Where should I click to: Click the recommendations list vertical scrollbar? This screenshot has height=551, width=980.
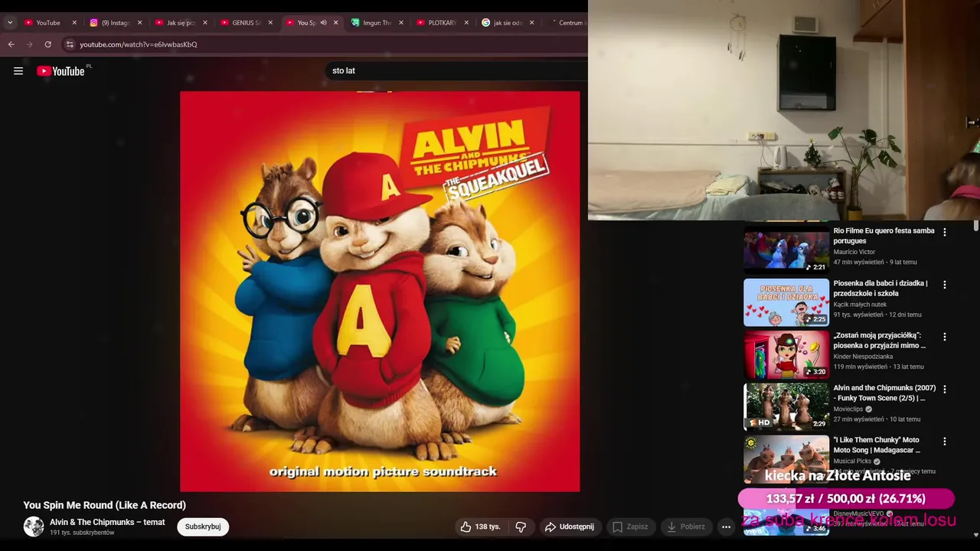(x=975, y=227)
